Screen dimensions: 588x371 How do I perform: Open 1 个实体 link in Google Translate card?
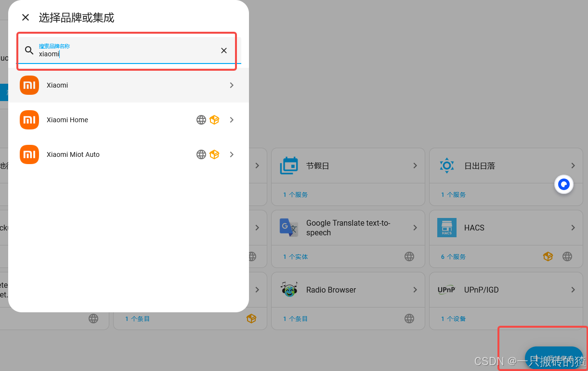[x=295, y=257]
